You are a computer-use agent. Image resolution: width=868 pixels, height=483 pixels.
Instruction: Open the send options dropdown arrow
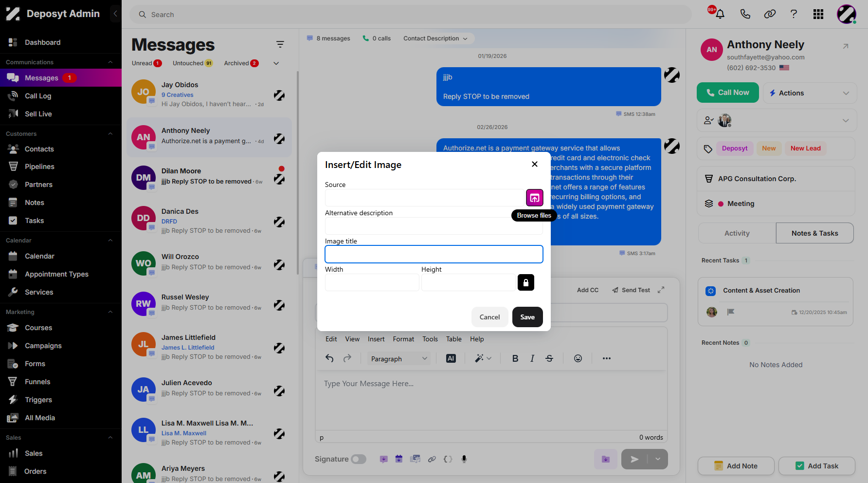tap(658, 459)
